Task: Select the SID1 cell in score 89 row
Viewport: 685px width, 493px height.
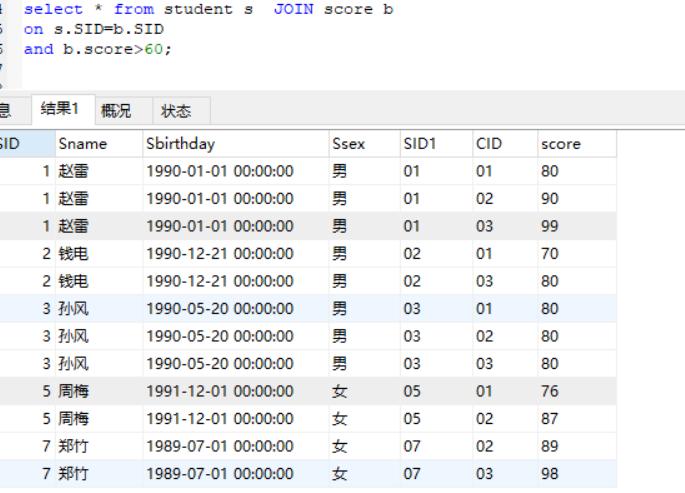Action: [x=436, y=446]
